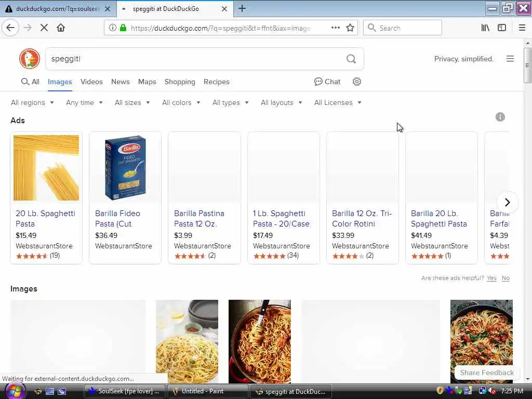Viewport: 532px width, 399px height.
Task: Switch to the Maps tab
Action: tap(147, 82)
